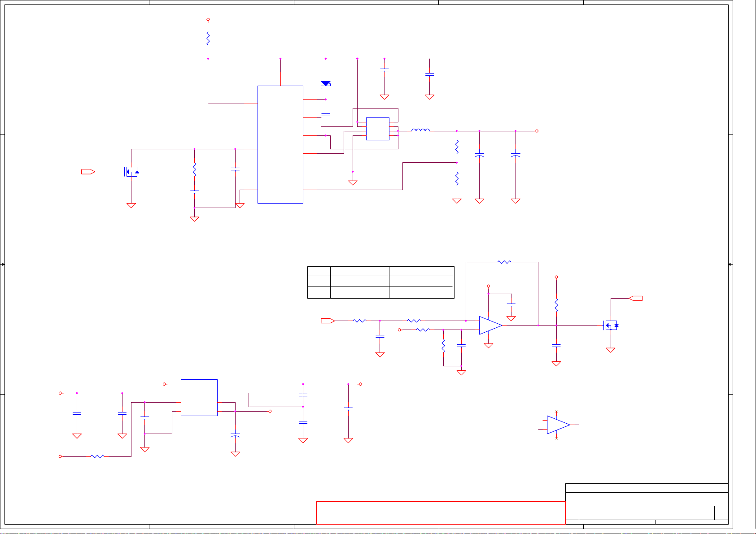756x534 pixels.
Task: Select the resistor under the top power terminal
Action: 208,39
